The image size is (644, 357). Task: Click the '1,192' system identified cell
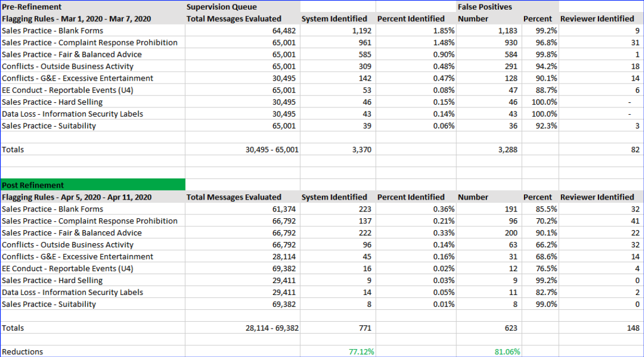(337, 31)
